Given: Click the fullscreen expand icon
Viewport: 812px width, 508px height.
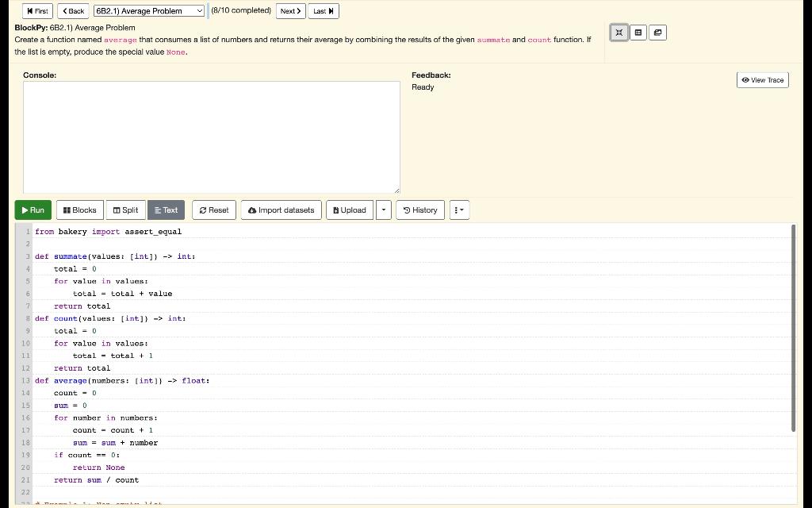Looking at the screenshot, I should [619, 33].
